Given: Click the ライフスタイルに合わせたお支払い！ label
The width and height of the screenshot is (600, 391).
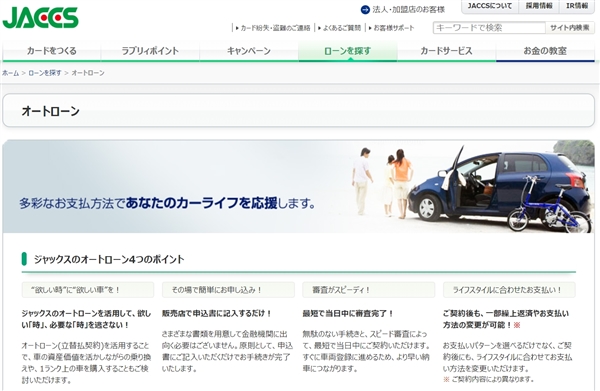Looking at the screenshot, I should click(x=509, y=290).
